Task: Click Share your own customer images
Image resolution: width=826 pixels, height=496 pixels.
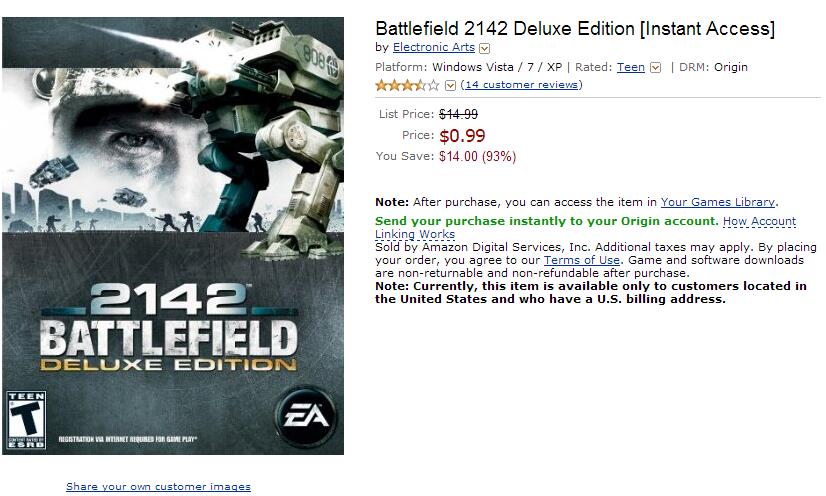Action: [x=158, y=487]
